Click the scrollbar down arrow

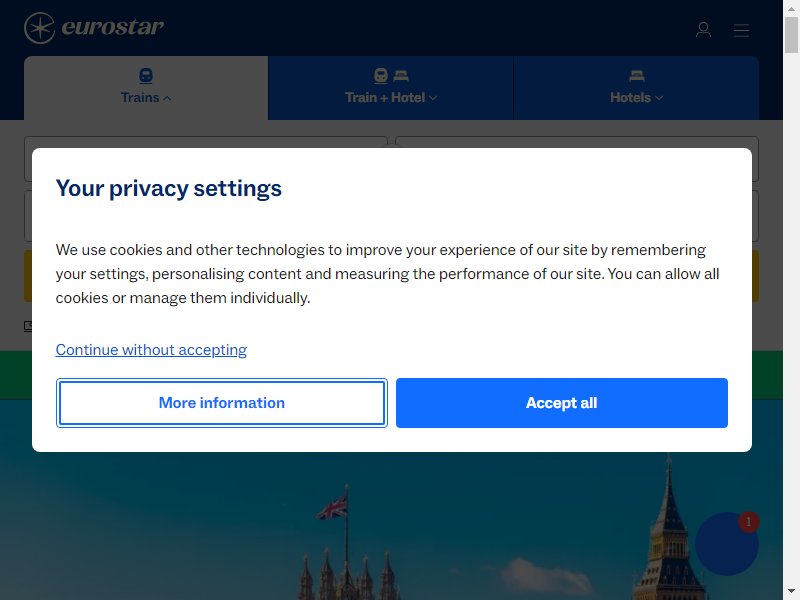pos(791,591)
